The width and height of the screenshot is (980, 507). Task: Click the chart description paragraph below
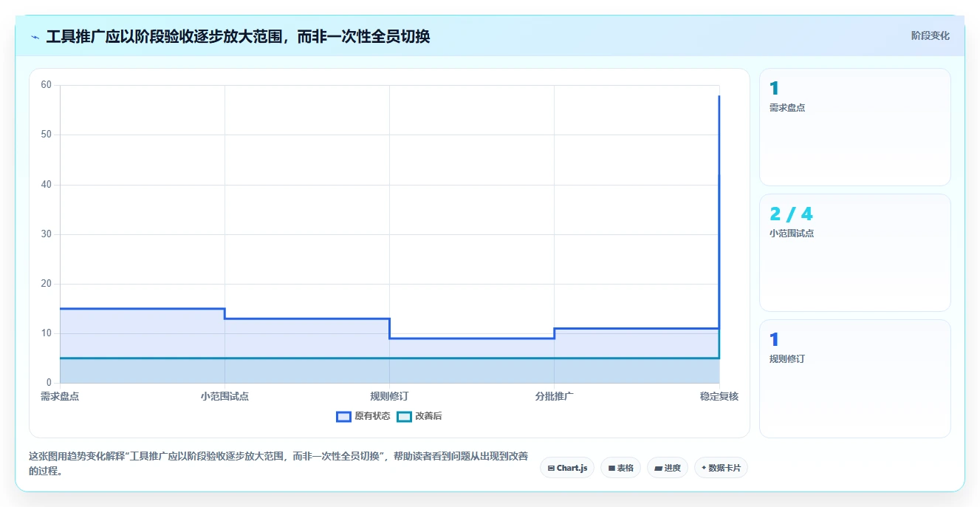[x=278, y=463]
